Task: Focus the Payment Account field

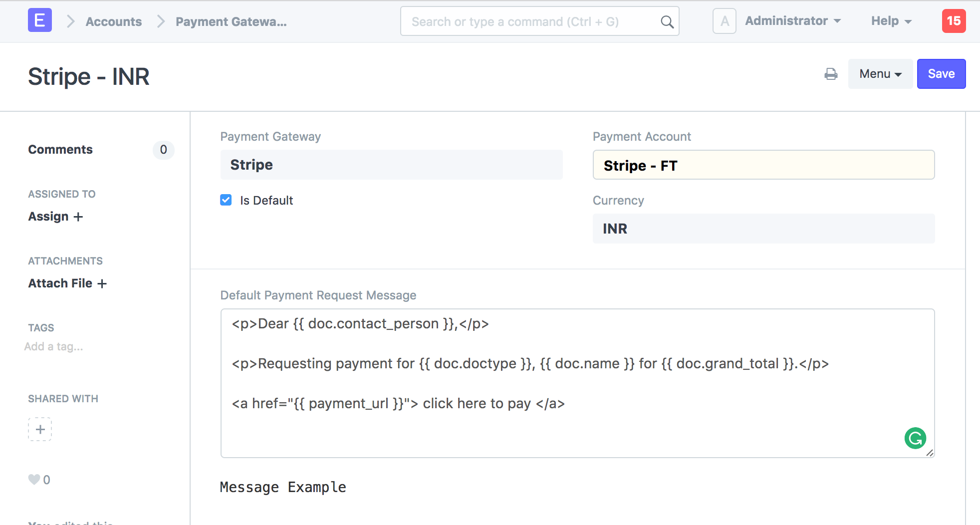Action: coord(763,165)
